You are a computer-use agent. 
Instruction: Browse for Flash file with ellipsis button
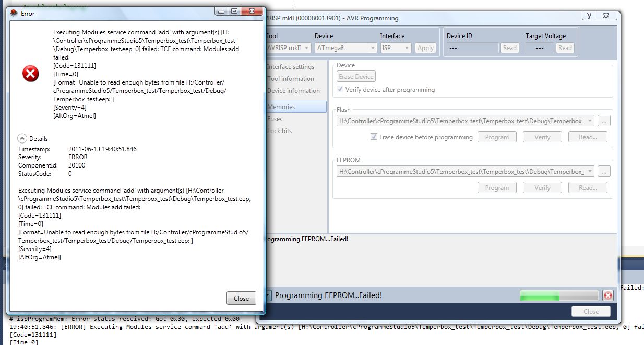tap(604, 121)
